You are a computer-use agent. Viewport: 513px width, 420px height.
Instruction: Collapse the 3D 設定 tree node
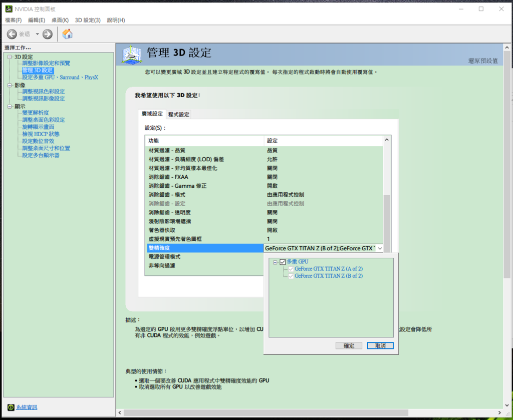pos(10,57)
